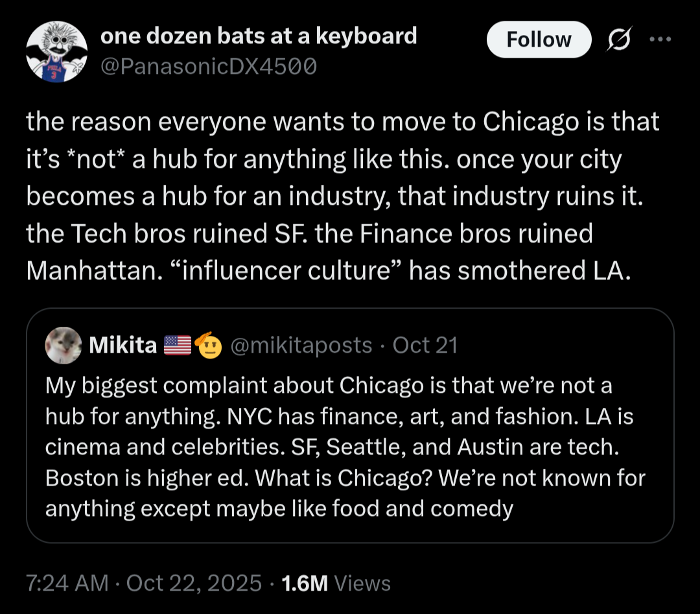Image resolution: width=700 pixels, height=614 pixels.
Task: Click the bat profile avatar
Action: click(56, 51)
